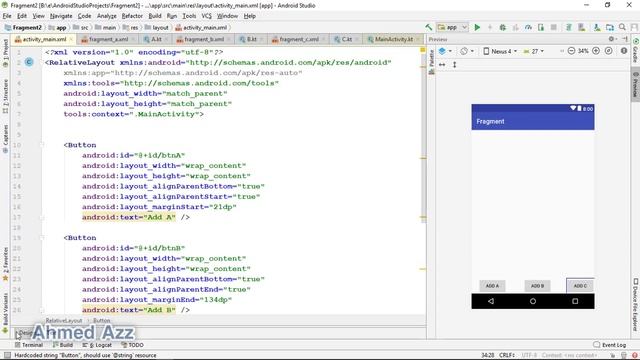The image size is (640, 360).
Task: Zoom in the layout preview
Action: point(596,51)
